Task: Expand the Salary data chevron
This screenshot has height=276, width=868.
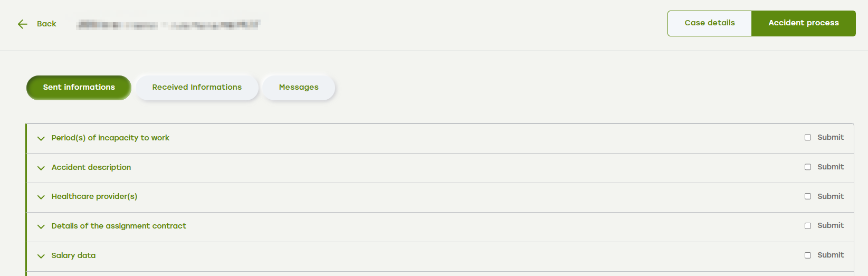Action: (x=41, y=256)
